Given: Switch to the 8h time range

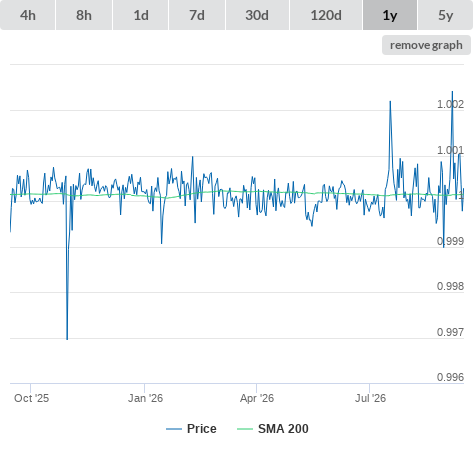Looking at the screenshot, I should coord(84,15).
